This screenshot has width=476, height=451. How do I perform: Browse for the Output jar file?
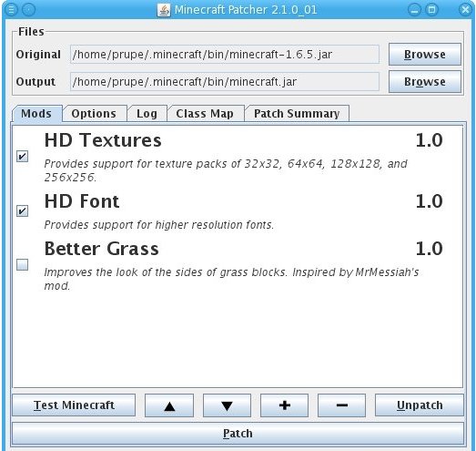tap(425, 82)
